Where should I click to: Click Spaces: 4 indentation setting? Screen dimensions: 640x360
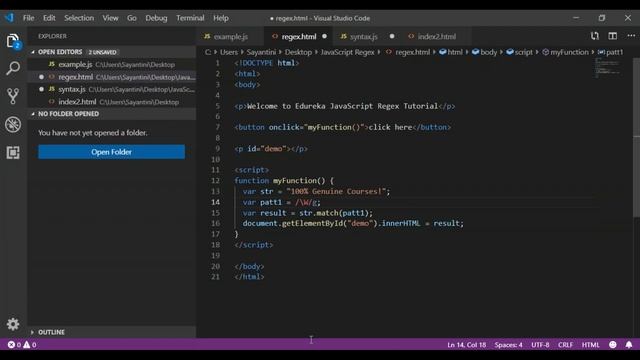coord(508,344)
